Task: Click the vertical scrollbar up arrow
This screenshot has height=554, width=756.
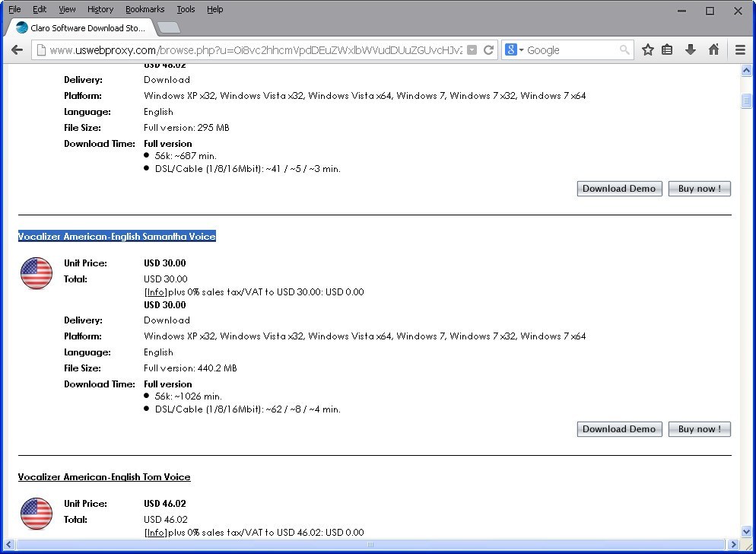Action: click(x=746, y=71)
